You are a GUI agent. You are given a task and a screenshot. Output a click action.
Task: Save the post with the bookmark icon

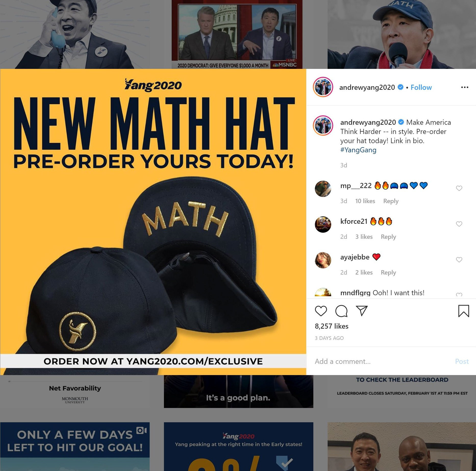click(464, 311)
